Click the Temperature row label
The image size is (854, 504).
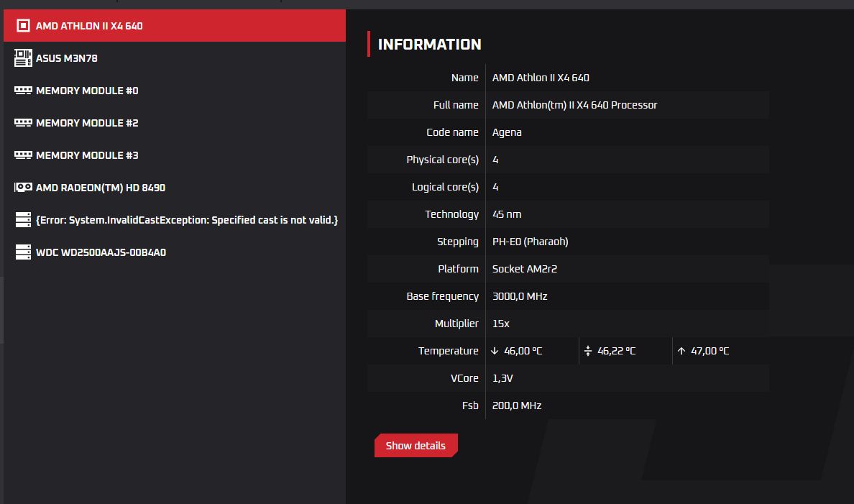point(449,351)
